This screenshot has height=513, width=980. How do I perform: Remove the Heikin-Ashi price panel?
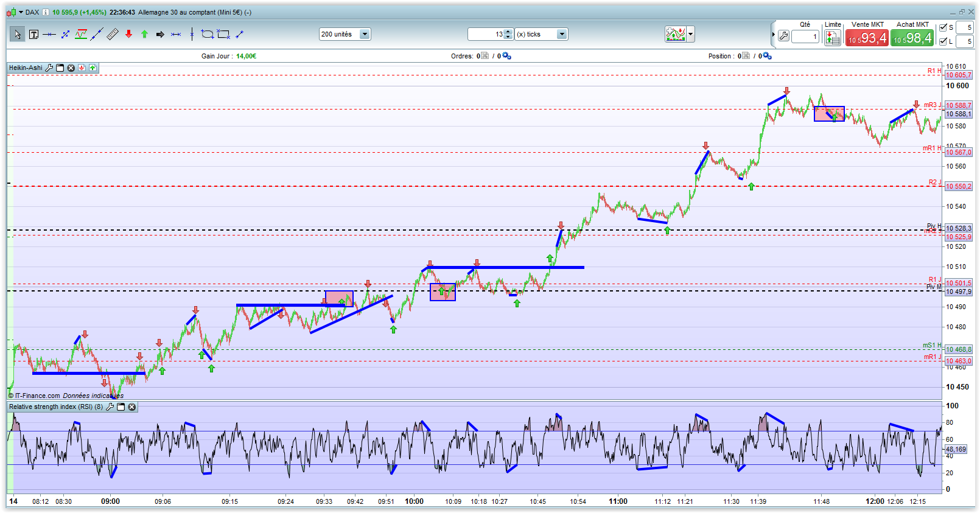coord(71,68)
